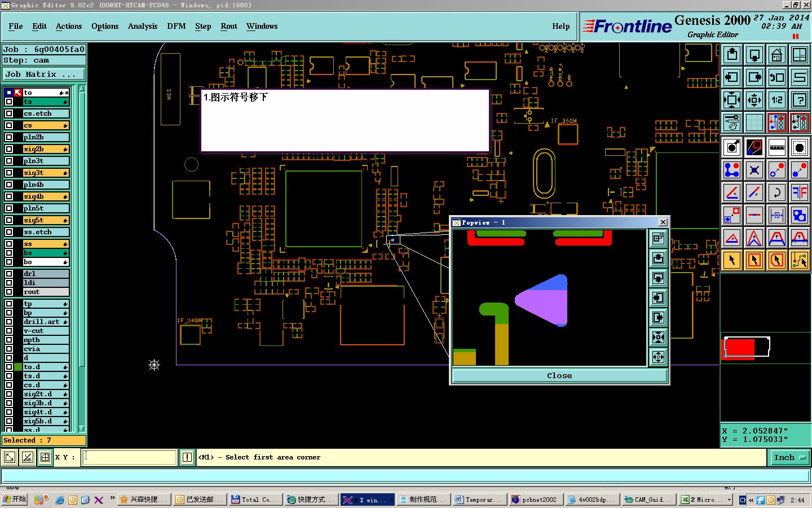
Task: Expand the system tray hidden icons arrow
Action: tap(751, 500)
